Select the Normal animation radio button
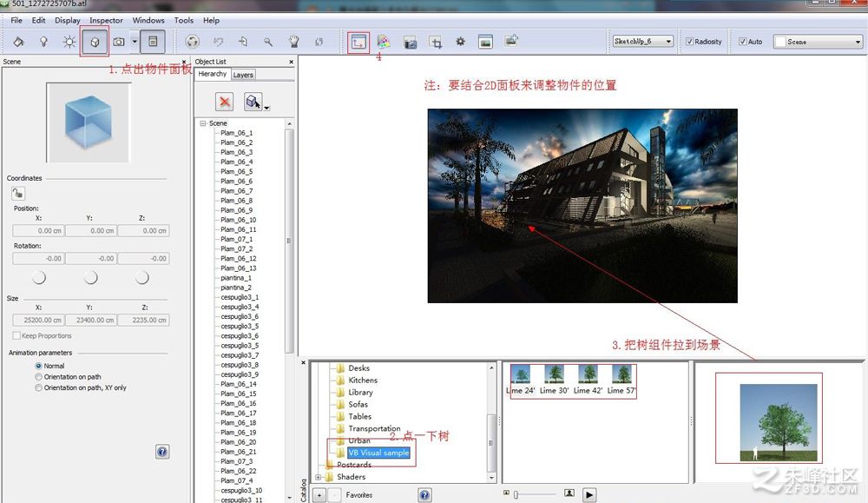The image size is (868, 503). click(x=38, y=366)
